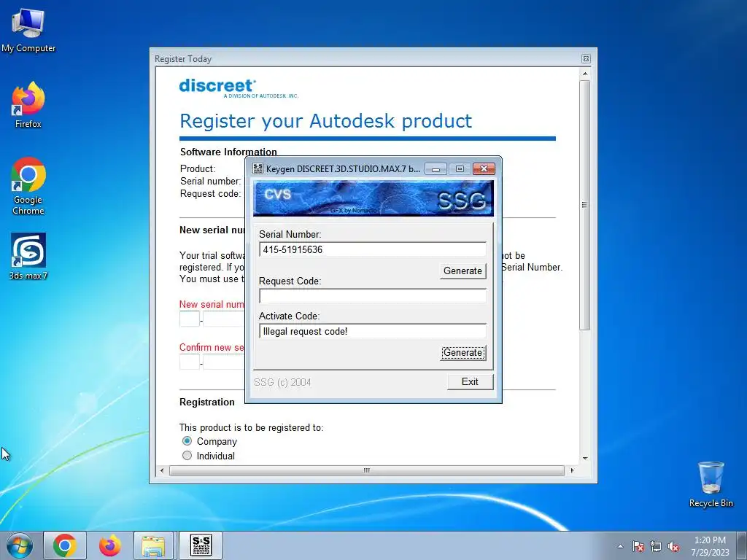Click the Request code: label in Register Today
Image resolution: width=747 pixels, height=560 pixels.
click(211, 194)
